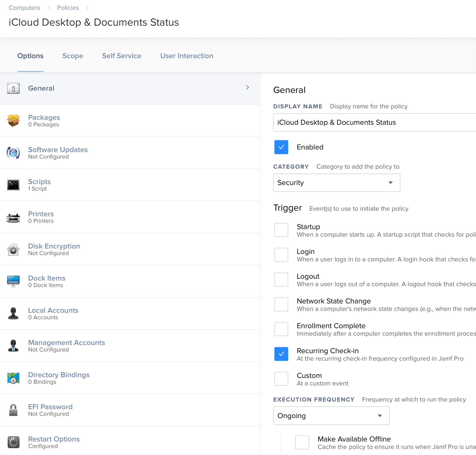This screenshot has width=476, height=455.
Task: Click the '0 Accounts' status text
Action: pos(43,317)
